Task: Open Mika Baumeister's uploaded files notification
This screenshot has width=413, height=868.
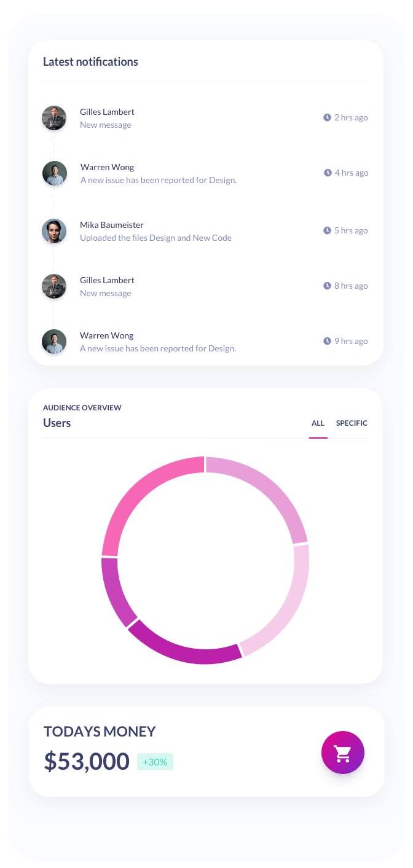Action: [x=155, y=238]
